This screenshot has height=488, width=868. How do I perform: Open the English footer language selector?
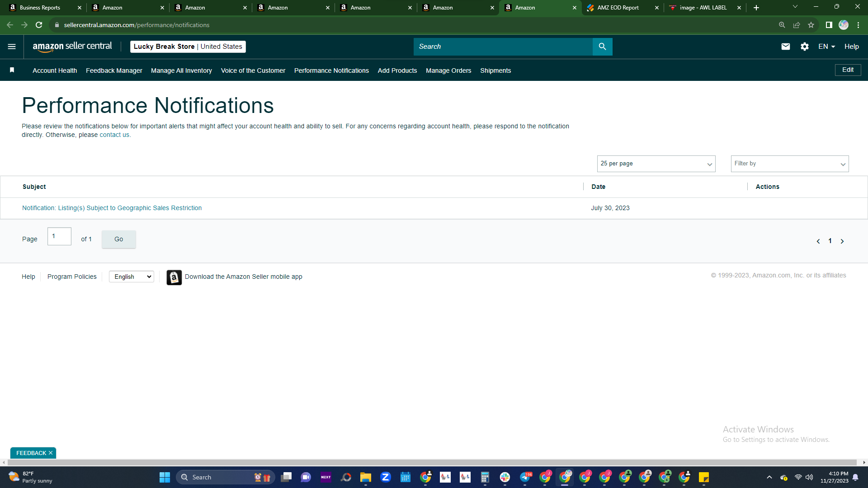[132, 277]
